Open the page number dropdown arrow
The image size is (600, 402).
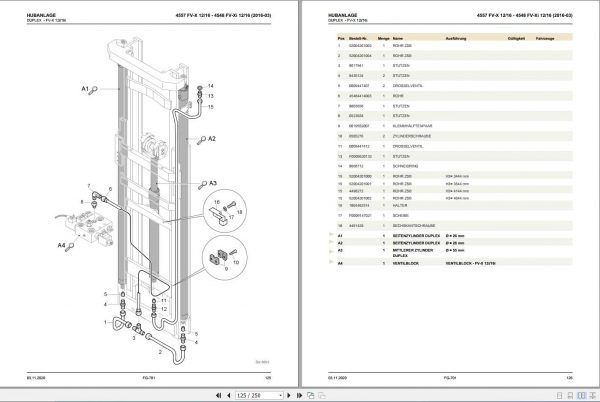point(280,395)
